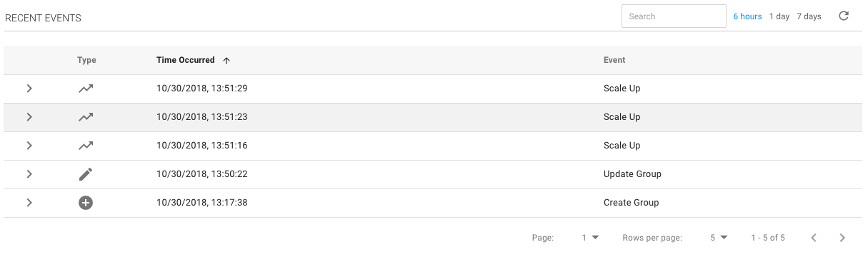The image size is (868, 262).
Task: Click the plus circle icon for Create Group
Action: pyautogui.click(x=86, y=203)
